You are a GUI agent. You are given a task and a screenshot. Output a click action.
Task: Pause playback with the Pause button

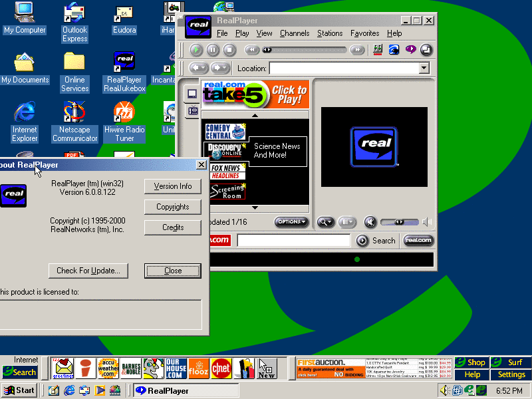click(213, 50)
